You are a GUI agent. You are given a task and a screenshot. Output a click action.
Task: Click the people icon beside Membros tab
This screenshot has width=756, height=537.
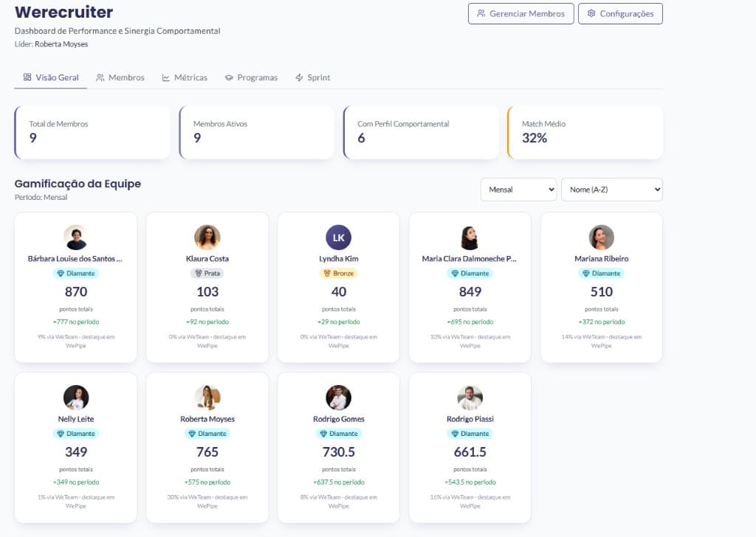(x=100, y=77)
